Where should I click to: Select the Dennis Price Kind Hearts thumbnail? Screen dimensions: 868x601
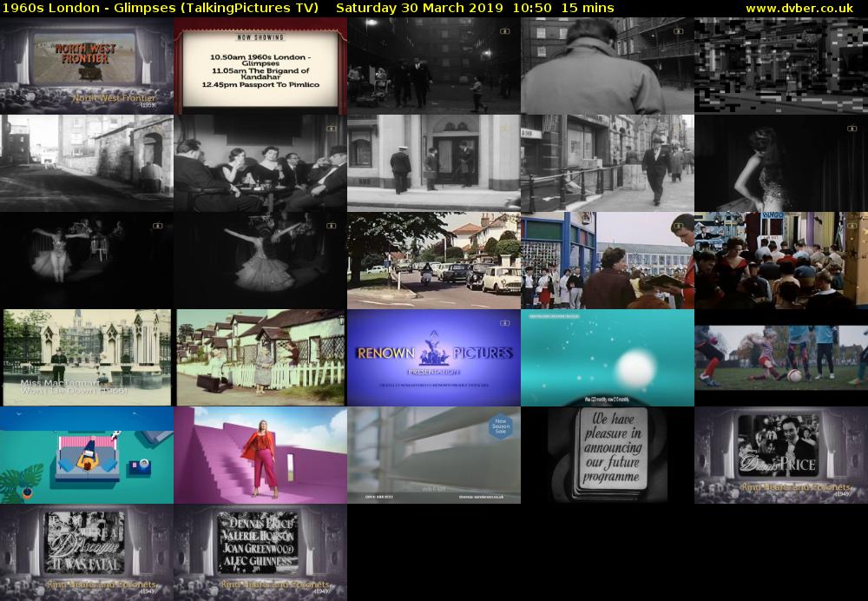(x=781, y=455)
